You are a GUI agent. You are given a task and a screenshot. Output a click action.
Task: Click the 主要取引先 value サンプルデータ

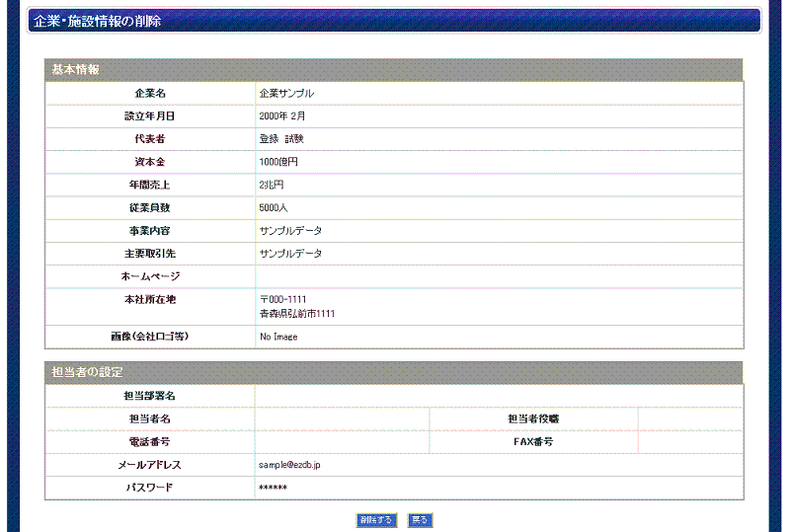click(290, 254)
